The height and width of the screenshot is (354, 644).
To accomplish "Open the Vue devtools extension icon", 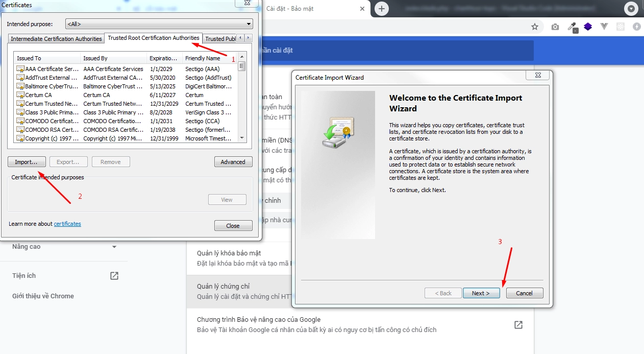I will 604,27.
